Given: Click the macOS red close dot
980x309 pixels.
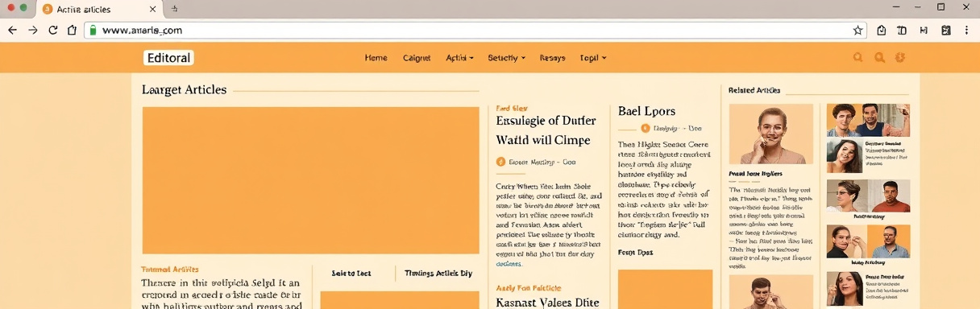Looking at the screenshot, I should (10, 7).
